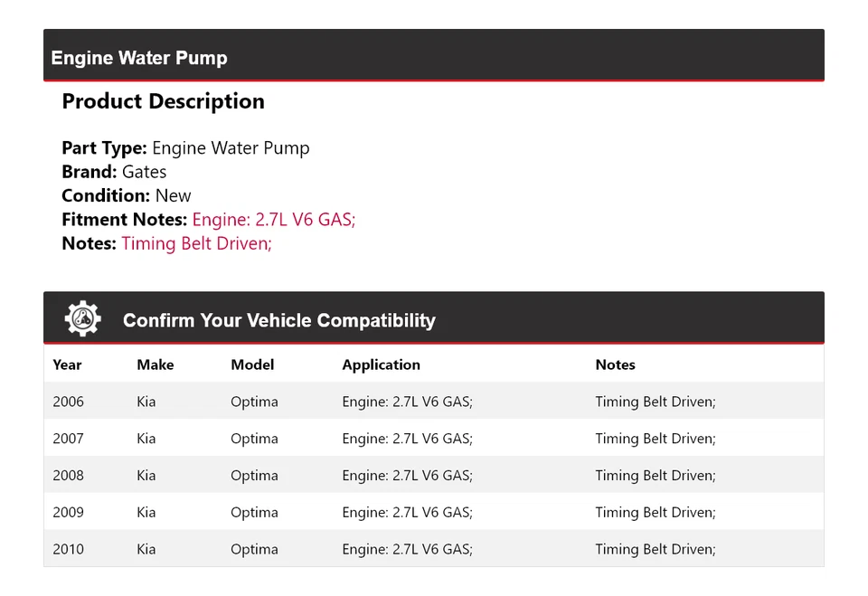Click the red Engine 2.7L V6 GAS fitment note
The image size is (868, 596).
coord(273,219)
